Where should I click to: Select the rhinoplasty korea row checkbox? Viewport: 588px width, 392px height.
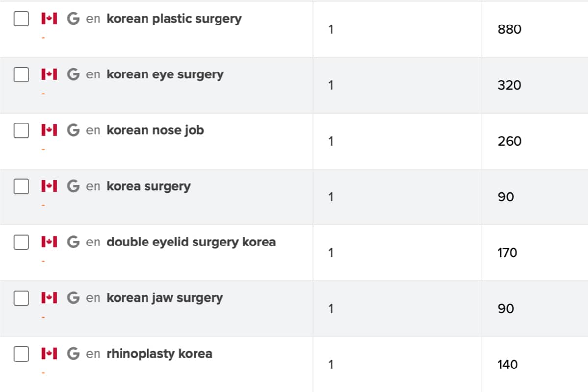coord(21,354)
